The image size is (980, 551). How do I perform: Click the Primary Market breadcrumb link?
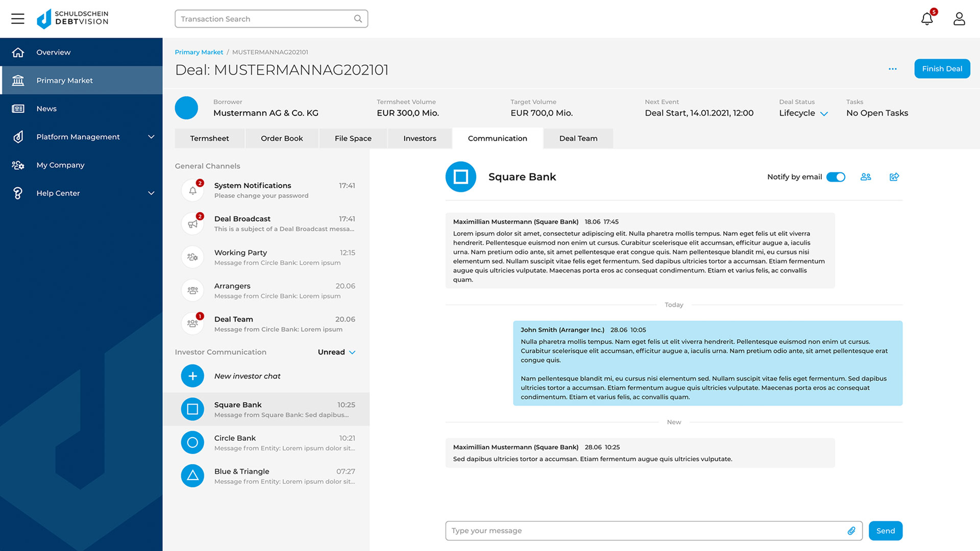pos(199,52)
